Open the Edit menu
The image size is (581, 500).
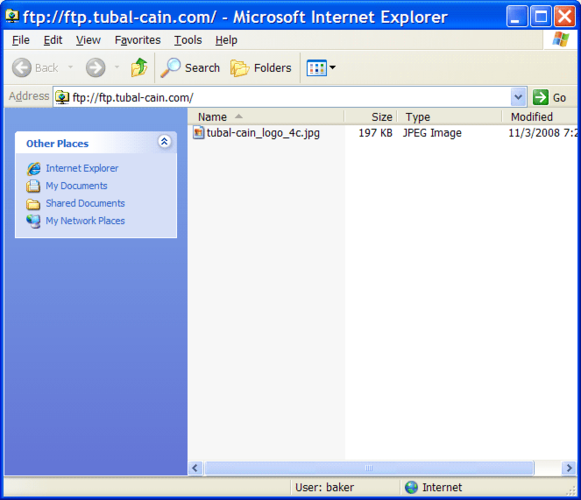[x=53, y=40]
